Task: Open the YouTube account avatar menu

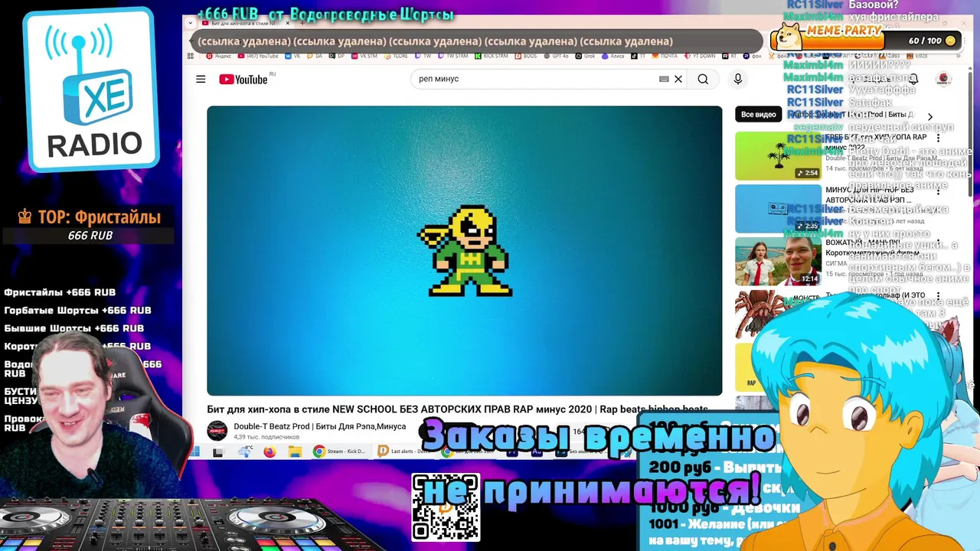Action: tap(944, 79)
